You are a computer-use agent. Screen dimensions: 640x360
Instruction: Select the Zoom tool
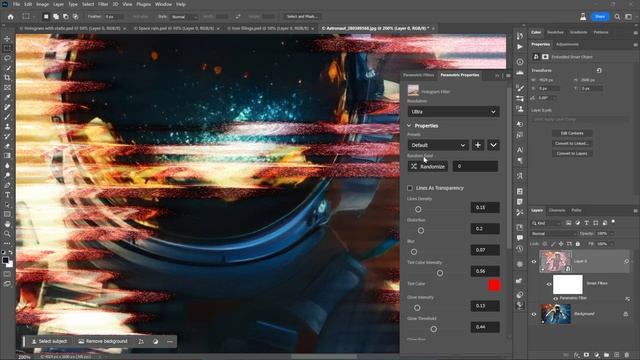[x=7, y=234]
